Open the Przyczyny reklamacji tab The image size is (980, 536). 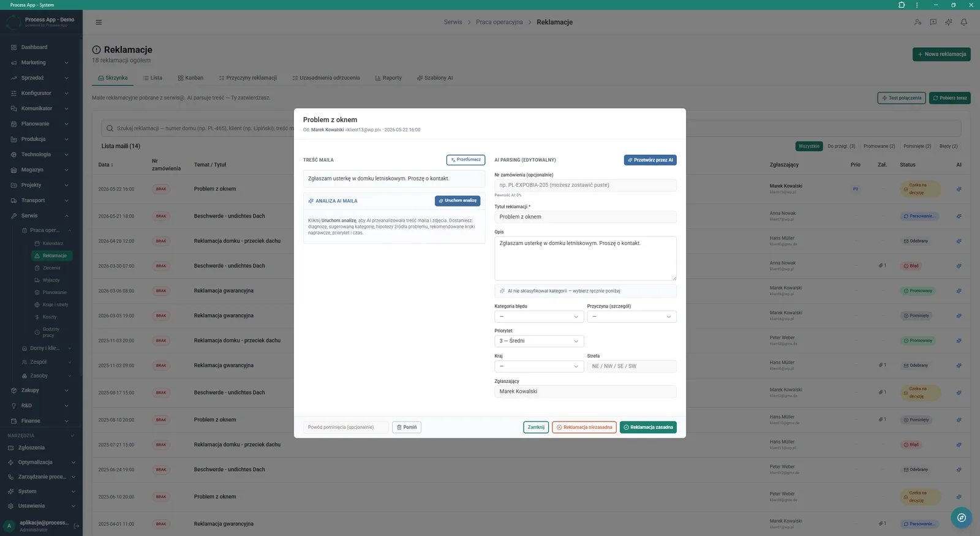click(247, 78)
